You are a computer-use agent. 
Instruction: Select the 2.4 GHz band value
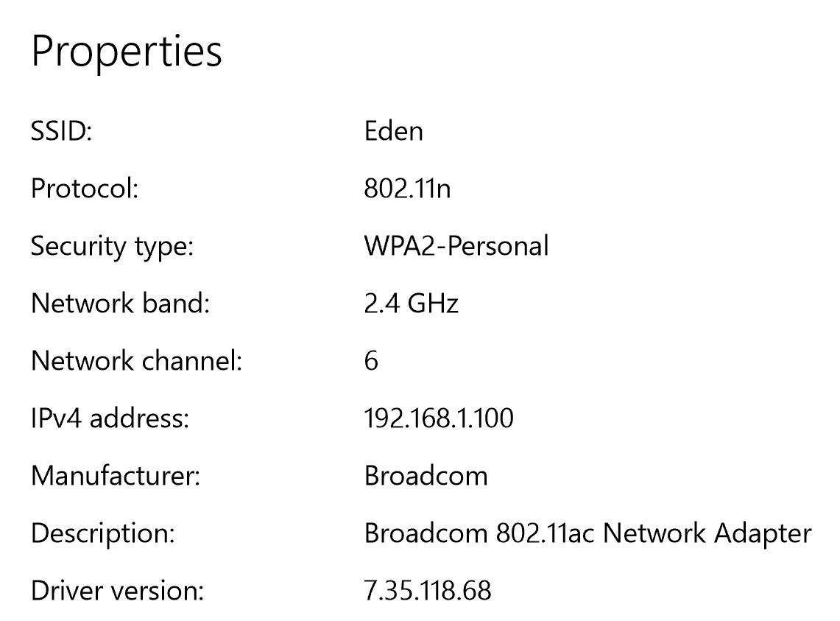411,304
